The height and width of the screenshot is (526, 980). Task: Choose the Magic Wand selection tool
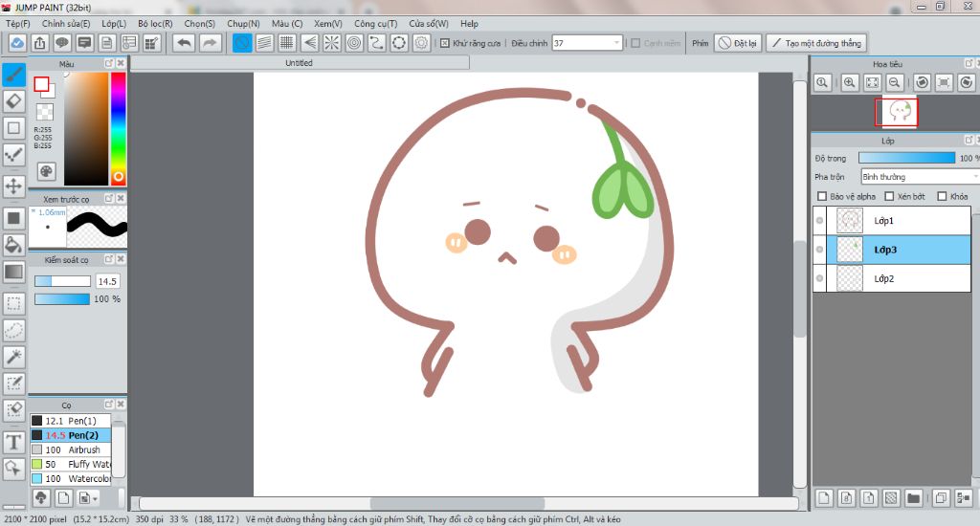coord(14,357)
